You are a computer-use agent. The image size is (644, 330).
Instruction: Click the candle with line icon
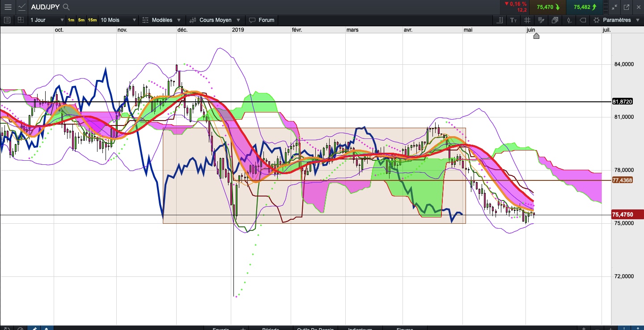(x=569, y=20)
